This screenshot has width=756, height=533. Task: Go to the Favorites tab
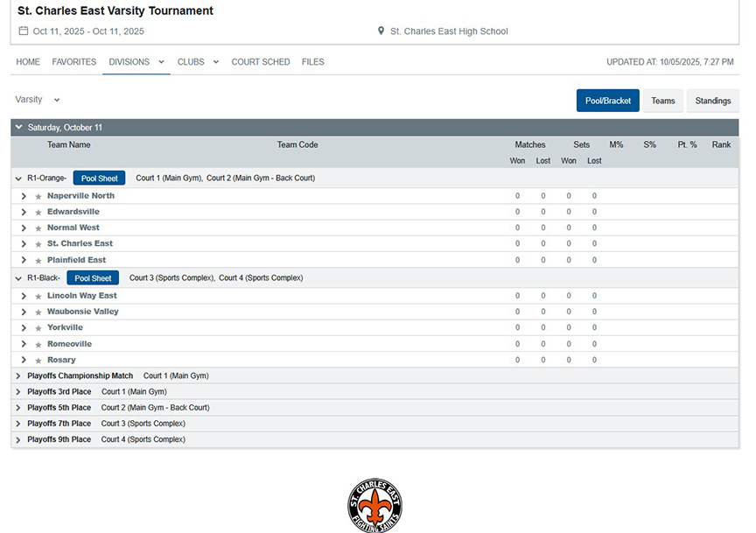tap(74, 62)
